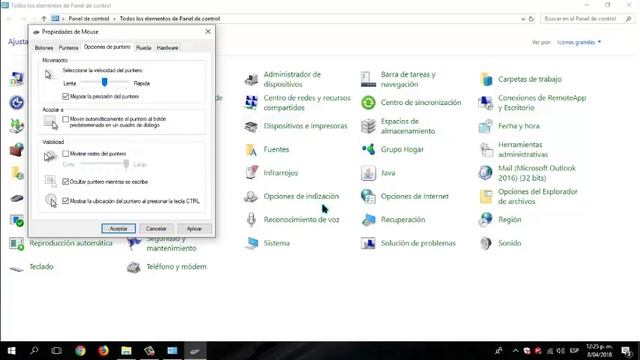This screenshot has width=640, height=360.
Task: Switch to the Punteros tab
Action: (68, 48)
